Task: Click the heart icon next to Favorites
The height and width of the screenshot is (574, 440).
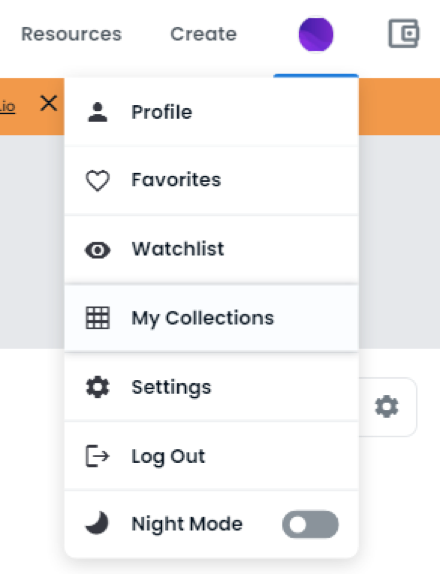Action: coord(98,180)
